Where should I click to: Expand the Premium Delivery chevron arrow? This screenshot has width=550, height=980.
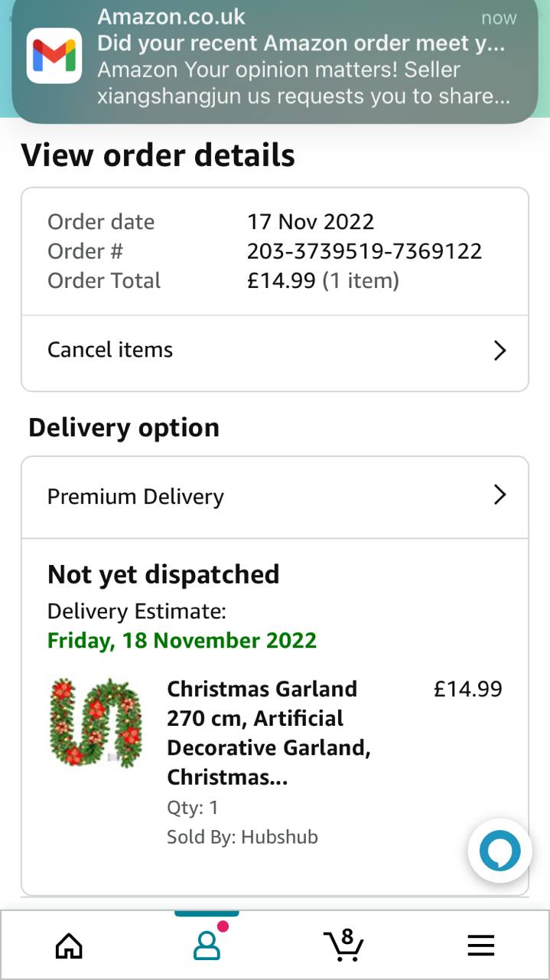tap(500, 495)
